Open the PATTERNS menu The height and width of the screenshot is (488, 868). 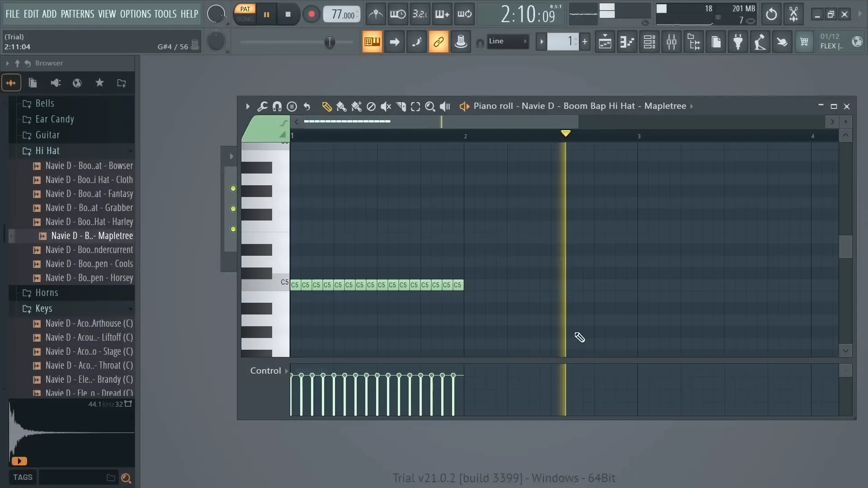click(77, 14)
